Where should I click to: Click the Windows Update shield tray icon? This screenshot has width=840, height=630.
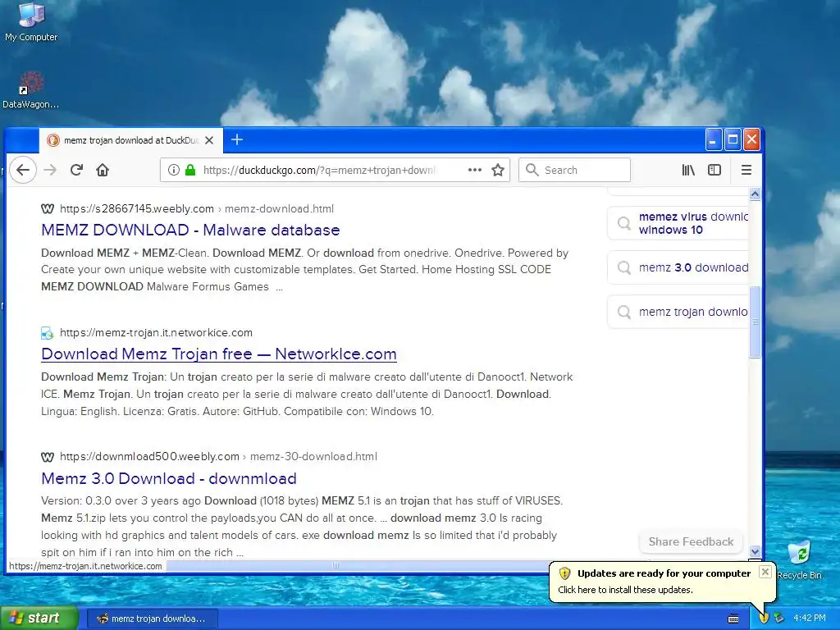764,619
